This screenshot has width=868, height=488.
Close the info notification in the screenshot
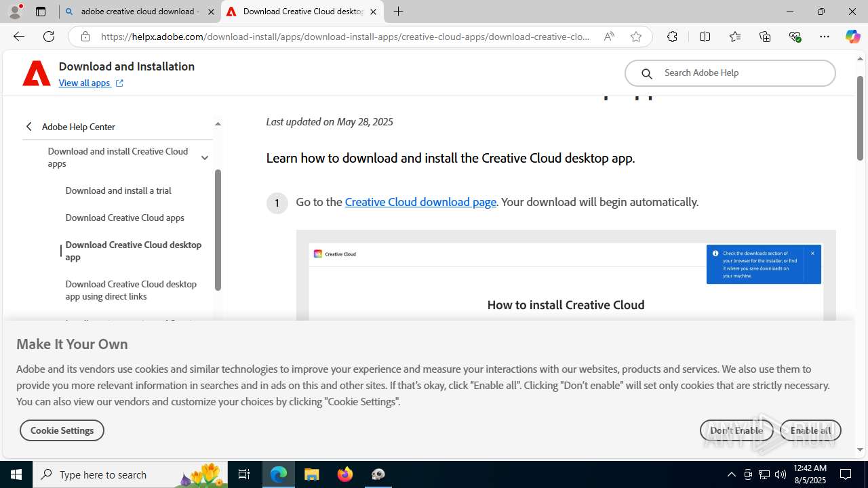click(x=812, y=253)
